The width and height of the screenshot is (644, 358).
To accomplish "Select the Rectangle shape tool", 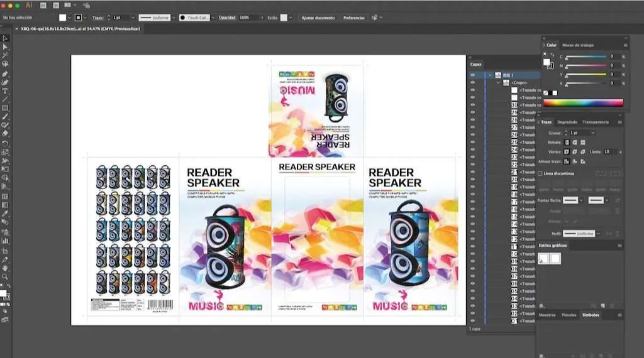I will pyautogui.click(x=5, y=108).
